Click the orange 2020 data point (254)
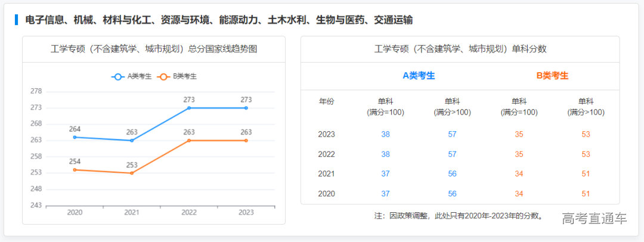 point(75,170)
